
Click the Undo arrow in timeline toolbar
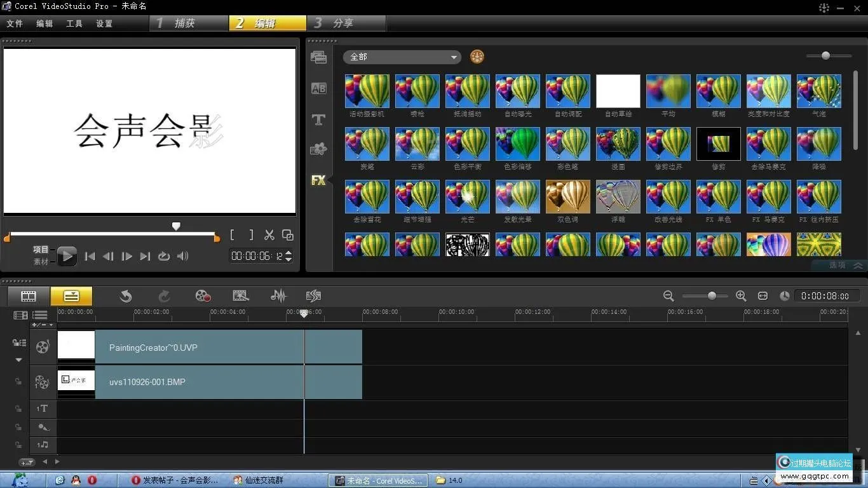[x=126, y=295]
